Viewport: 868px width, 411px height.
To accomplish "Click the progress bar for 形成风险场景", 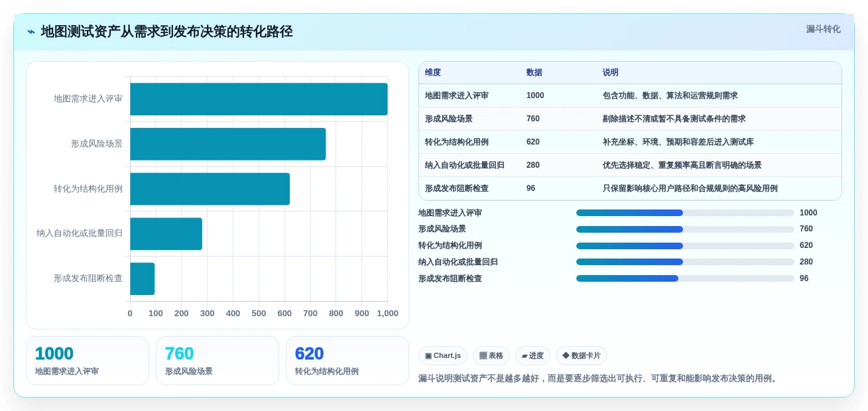I will 685,229.
